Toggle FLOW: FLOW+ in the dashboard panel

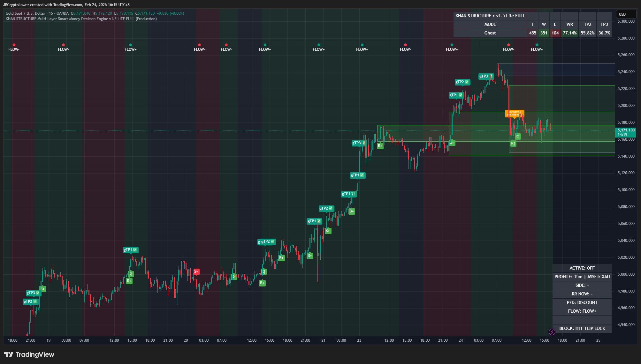pyautogui.click(x=582, y=311)
